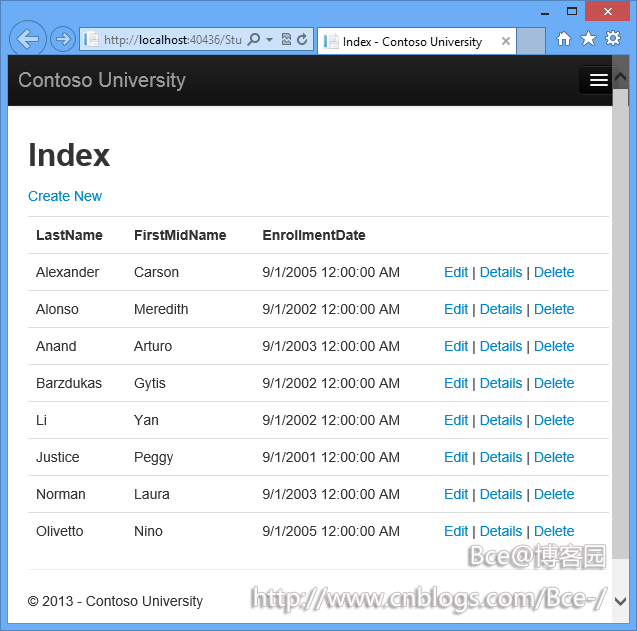Click the vertical scrollbar thumb

[x=620, y=324]
